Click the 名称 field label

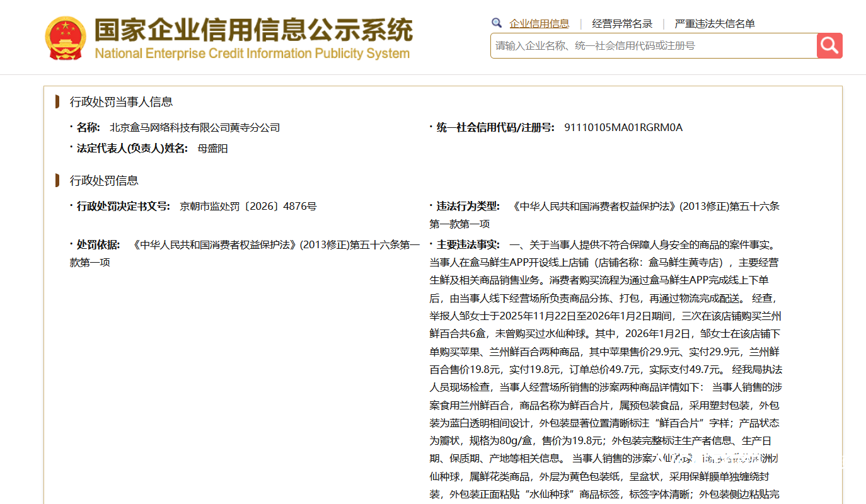click(x=88, y=127)
